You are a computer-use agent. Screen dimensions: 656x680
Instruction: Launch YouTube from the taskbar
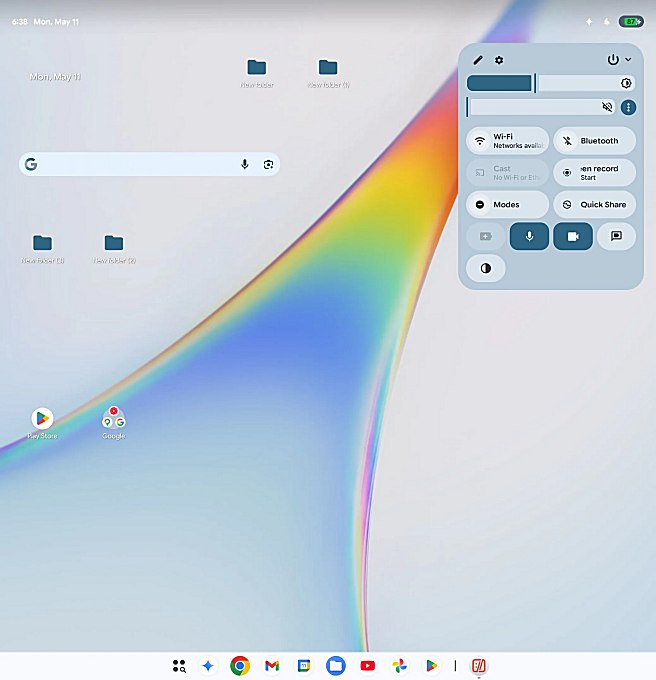pyautogui.click(x=368, y=665)
